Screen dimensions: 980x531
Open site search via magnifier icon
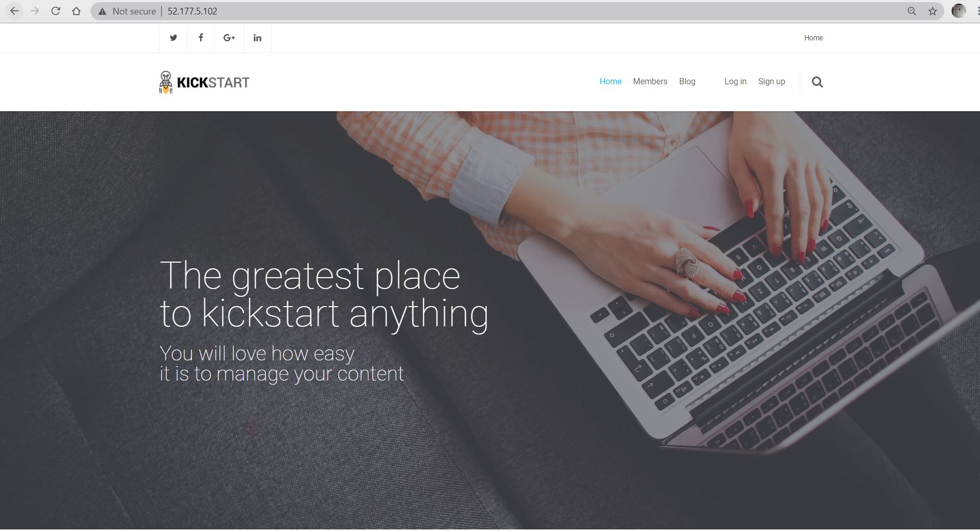pyautogui.click(x=817, y=82)
